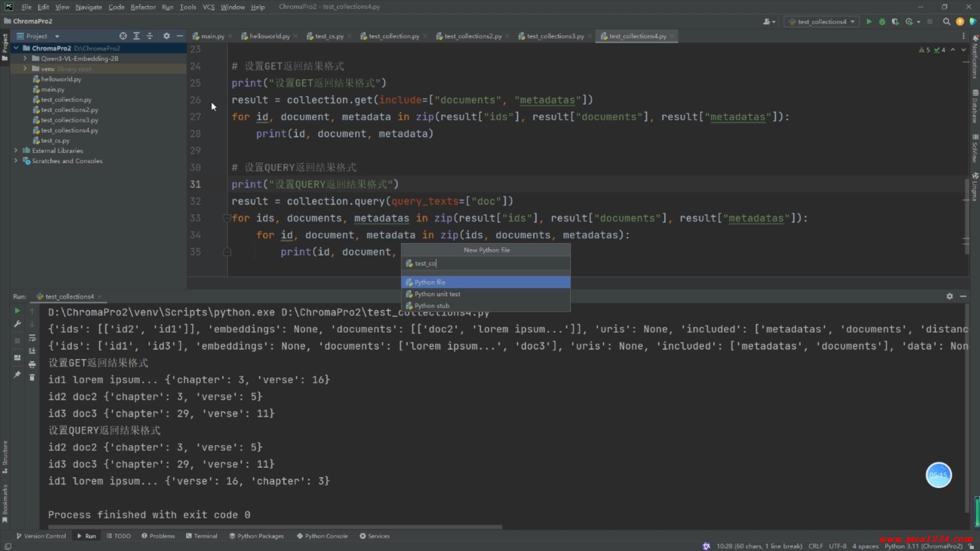Expand the Qwen3-VL-Embedding-2B folder
Viewport: 980px width, 551px height.
click(24, 59)
